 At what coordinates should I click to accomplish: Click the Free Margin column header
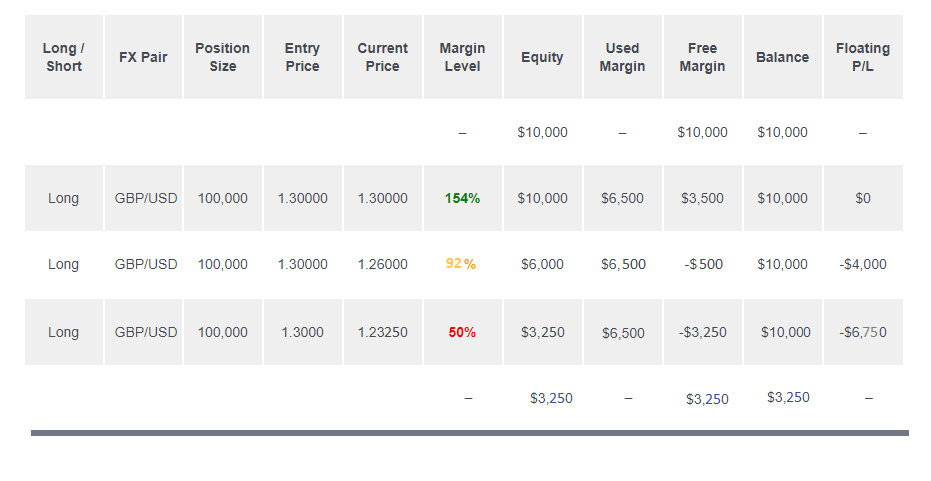pyautogui.click(x=702, y=57)
